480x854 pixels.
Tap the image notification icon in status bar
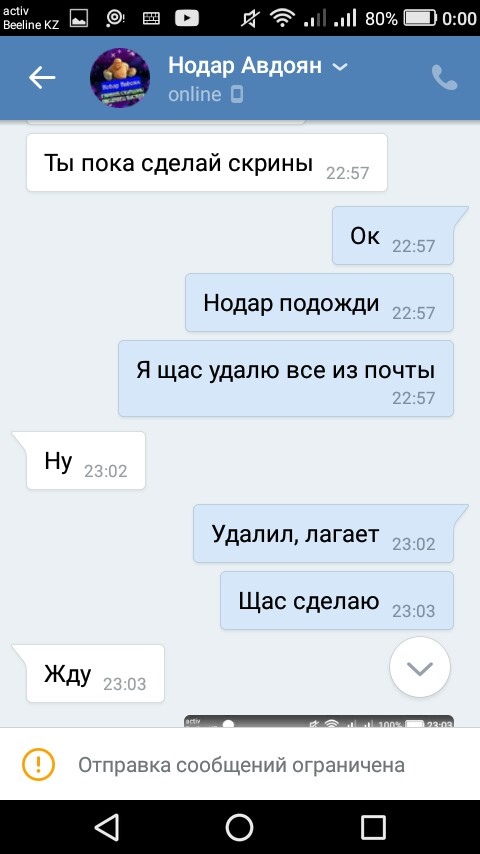click(79, 19)
